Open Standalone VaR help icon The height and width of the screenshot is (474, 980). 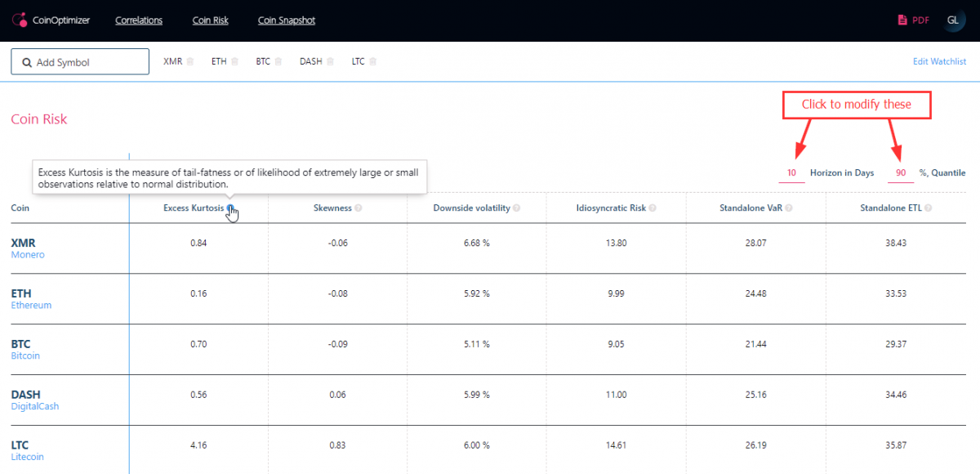[788, 208]
